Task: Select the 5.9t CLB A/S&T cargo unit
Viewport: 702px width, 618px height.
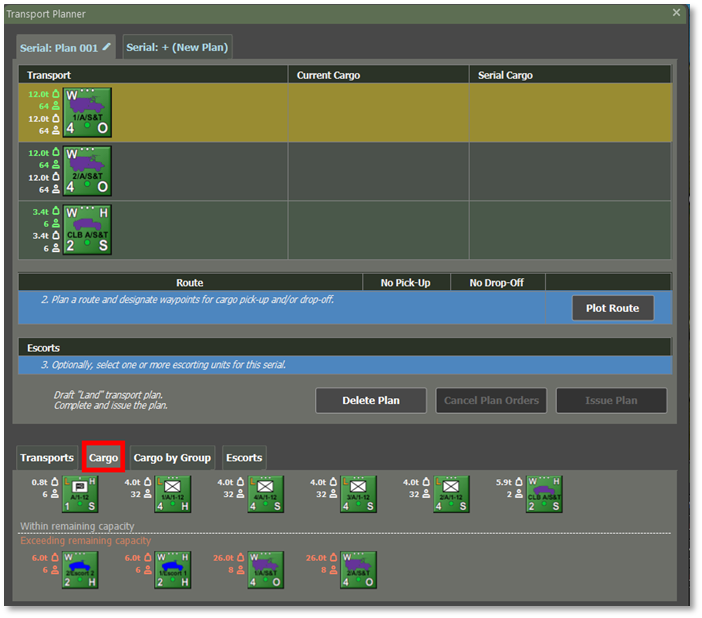Action: pyautogui.click(x=545, y=495)
